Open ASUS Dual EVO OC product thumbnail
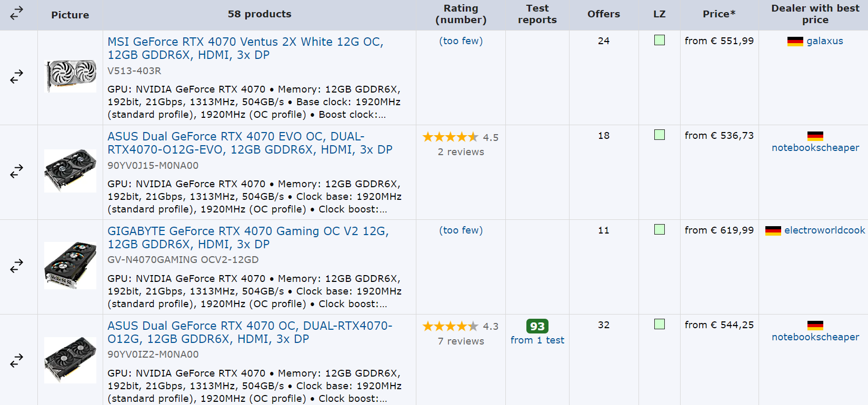The image size is (868, 405). pyautogui.click(x=71, y=171)
